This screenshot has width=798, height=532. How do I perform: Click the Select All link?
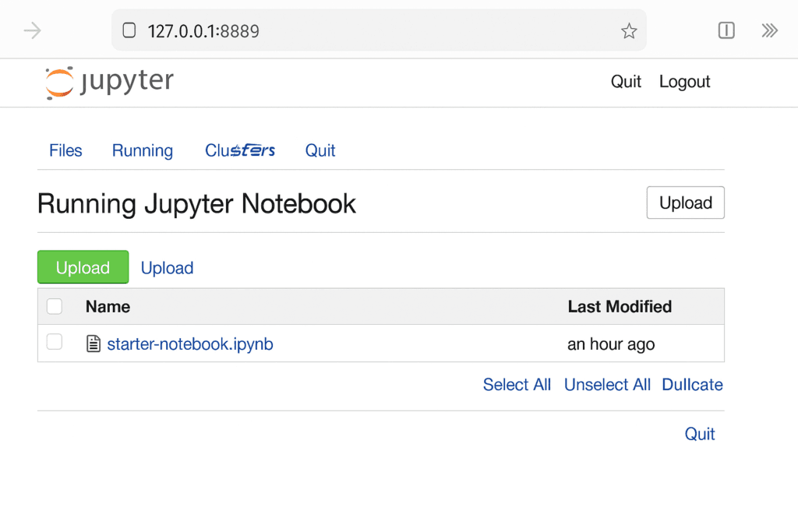click(517, 385)
